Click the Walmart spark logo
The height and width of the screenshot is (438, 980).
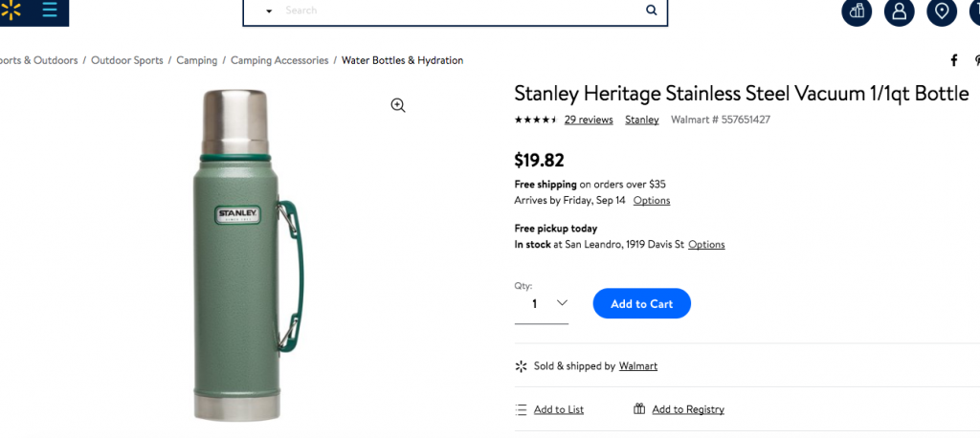click(x=11, y=10)
